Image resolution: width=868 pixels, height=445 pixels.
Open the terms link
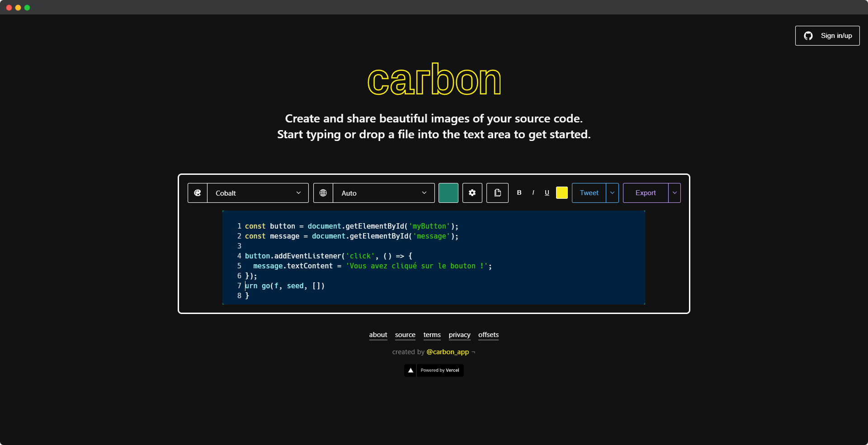click(x=432, y=335)
